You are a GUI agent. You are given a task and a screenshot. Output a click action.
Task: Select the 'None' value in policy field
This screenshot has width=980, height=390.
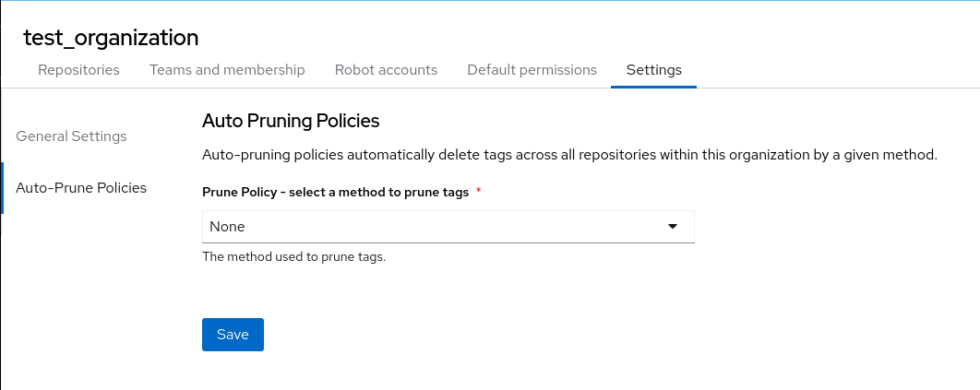(x=227, y=226)
